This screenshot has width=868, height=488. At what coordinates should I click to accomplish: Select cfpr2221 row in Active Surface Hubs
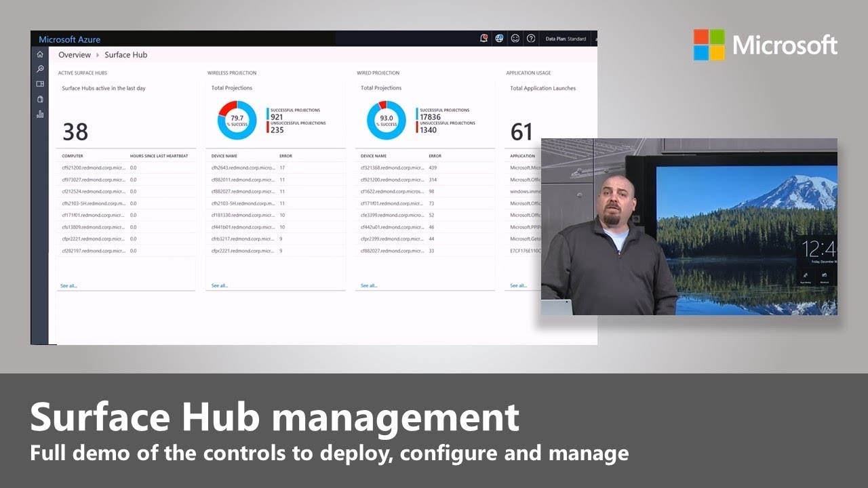point(126,239)
